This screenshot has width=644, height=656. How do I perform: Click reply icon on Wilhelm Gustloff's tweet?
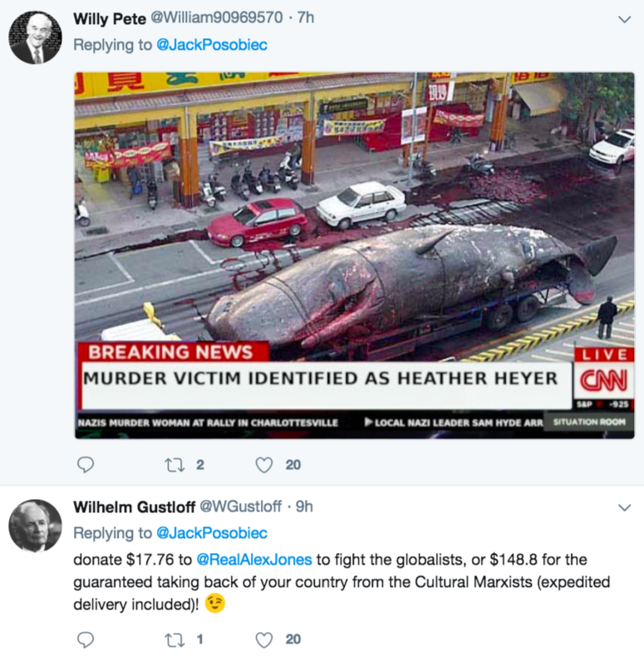point(86,639)
